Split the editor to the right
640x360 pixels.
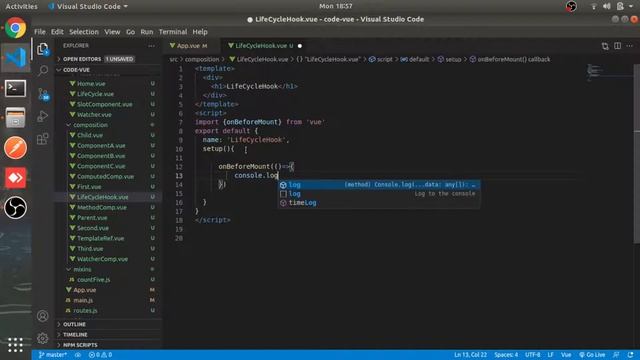pyautogui.click(x=618, y=46)
